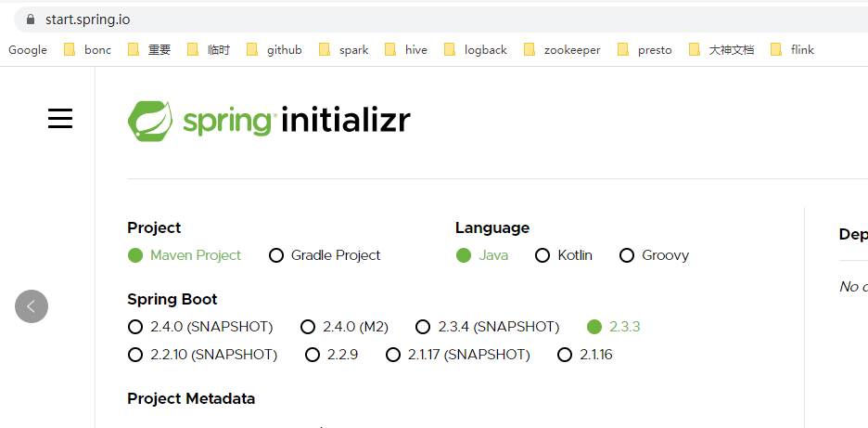Click the Project heading
The height and width of the screenshot is (428, 868).
tap(154, 227)
